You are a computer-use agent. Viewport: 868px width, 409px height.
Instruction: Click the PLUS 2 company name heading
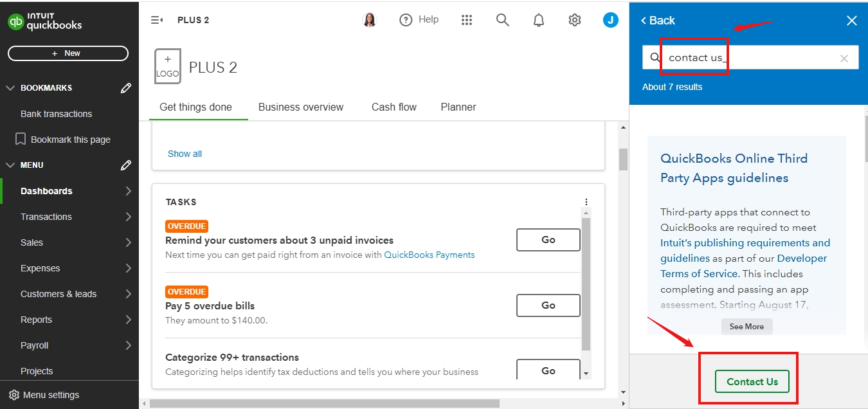tap(213, 68)
